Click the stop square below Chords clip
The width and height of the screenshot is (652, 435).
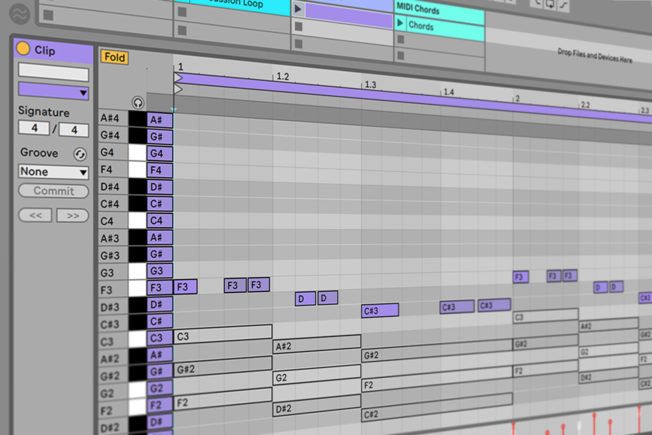(x=401, y=40)
